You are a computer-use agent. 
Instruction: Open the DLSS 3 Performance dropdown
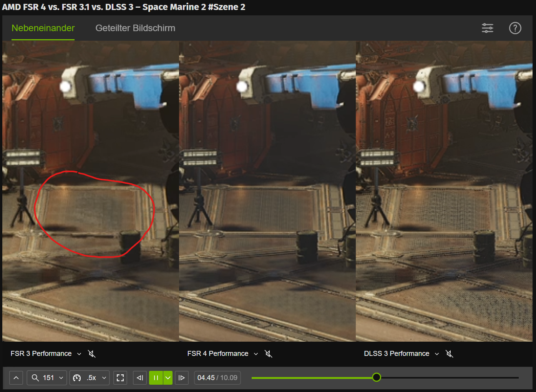[x=402, y=354]
